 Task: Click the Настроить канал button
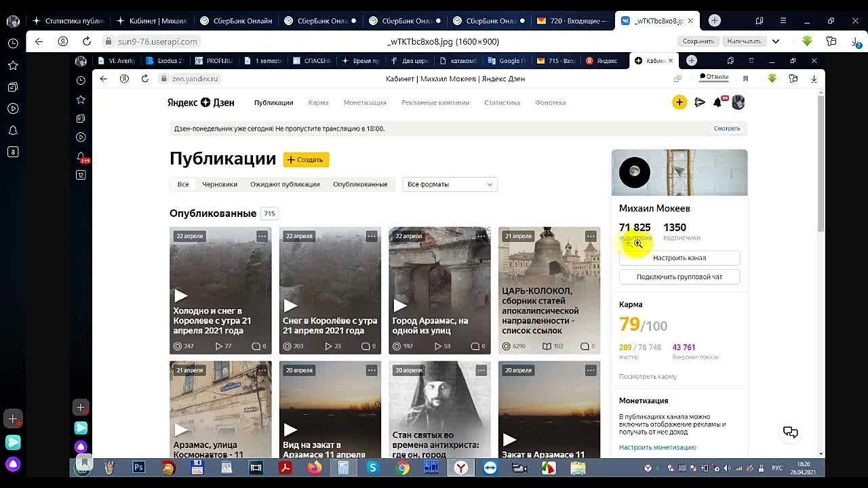[679, 258]
